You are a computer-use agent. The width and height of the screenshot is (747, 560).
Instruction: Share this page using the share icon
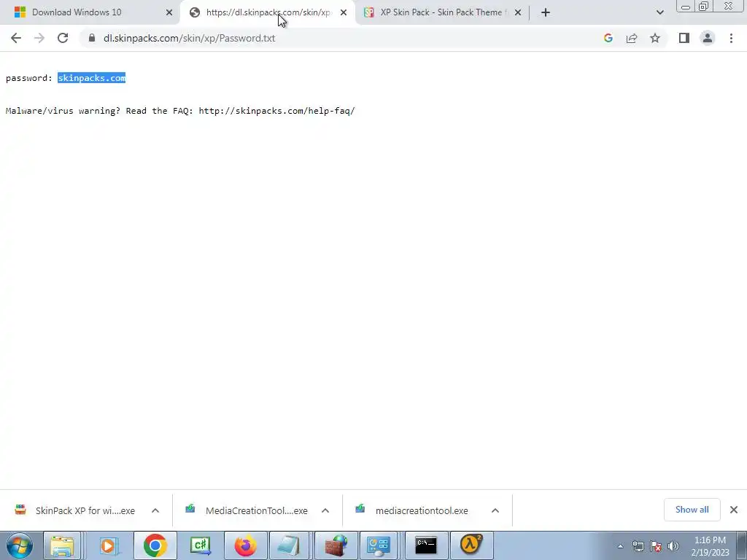(632, 38)
